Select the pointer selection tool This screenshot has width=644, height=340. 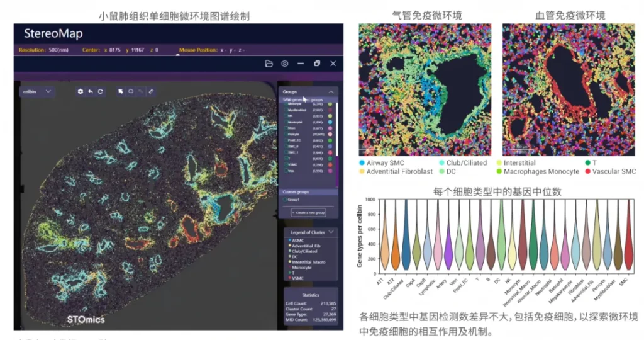pos(121,91)
